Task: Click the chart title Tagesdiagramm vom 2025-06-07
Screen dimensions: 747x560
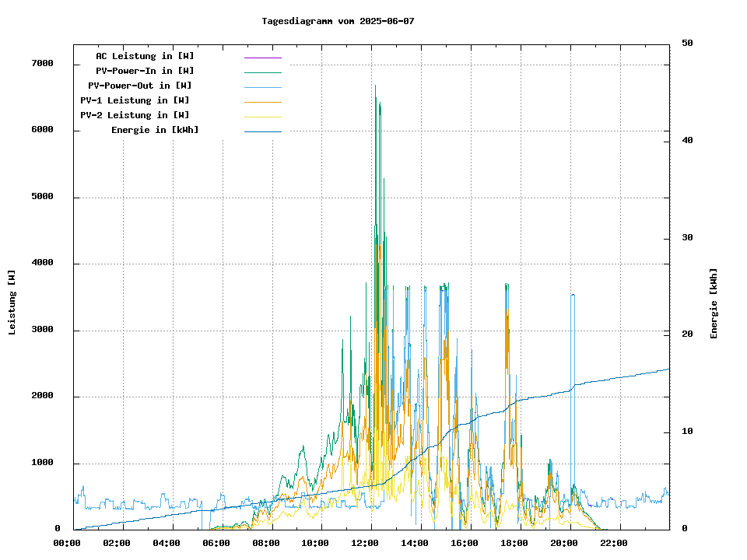Action: click(x=338, y=21)
